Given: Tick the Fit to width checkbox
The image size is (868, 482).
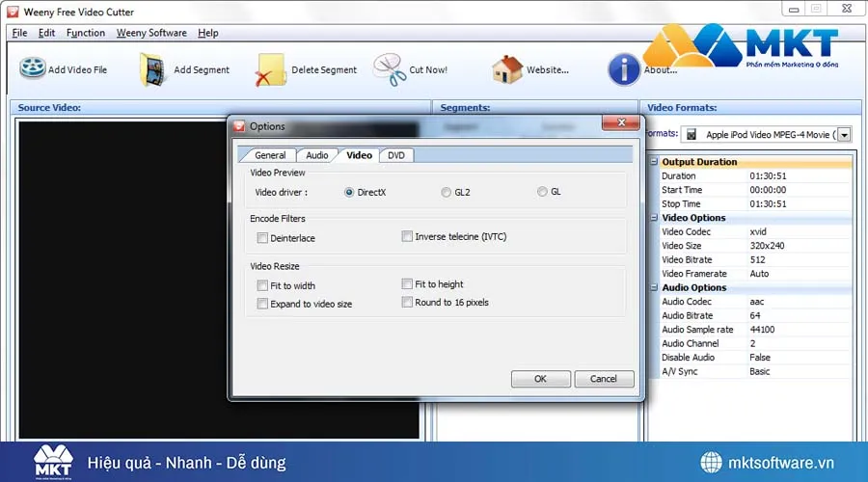Looking at the screenshot, I should 262,285.
